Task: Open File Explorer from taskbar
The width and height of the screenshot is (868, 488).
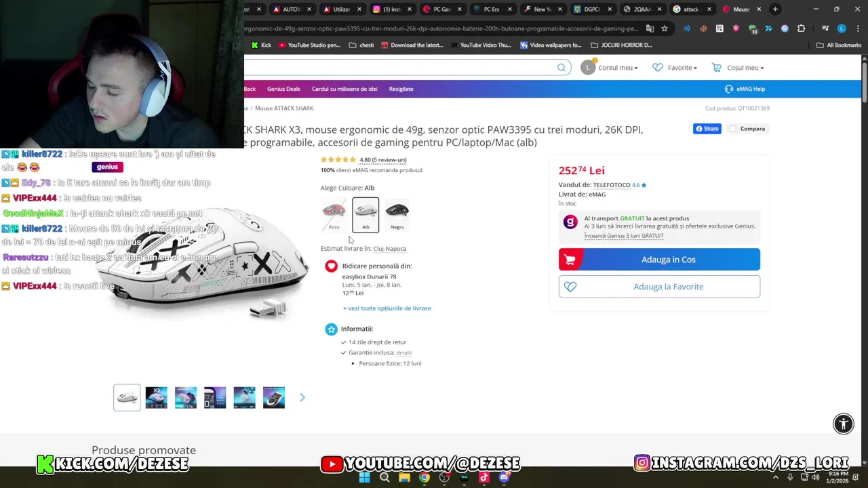Action: (404, 477)
